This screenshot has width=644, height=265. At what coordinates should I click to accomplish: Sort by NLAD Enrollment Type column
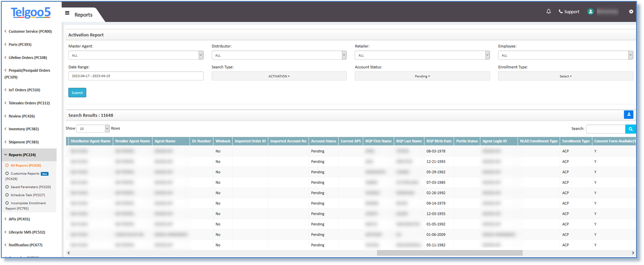(x=539, y=141)
